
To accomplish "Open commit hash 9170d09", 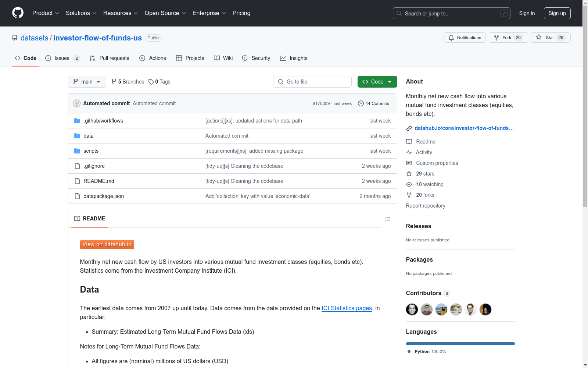I will (321, 103).
